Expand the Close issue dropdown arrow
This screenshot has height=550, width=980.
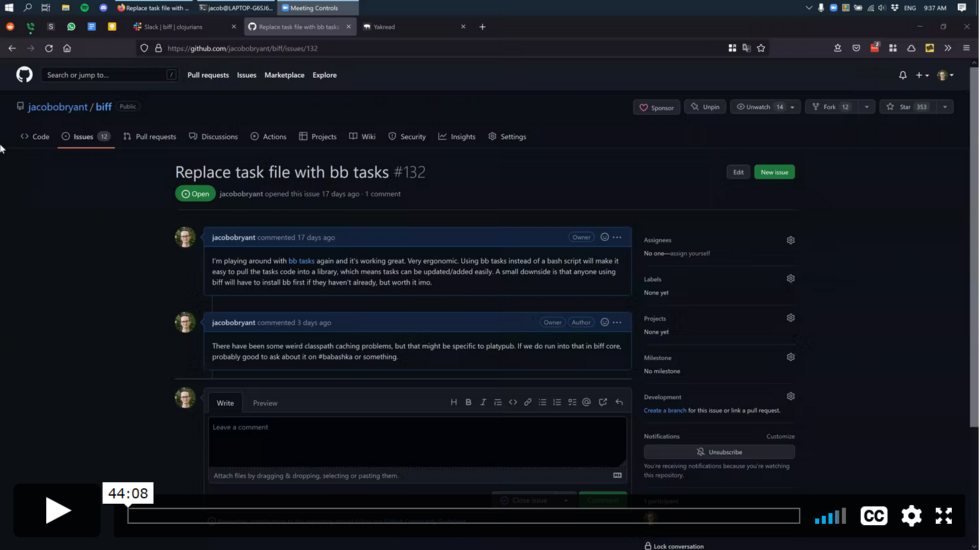(565, 500)
